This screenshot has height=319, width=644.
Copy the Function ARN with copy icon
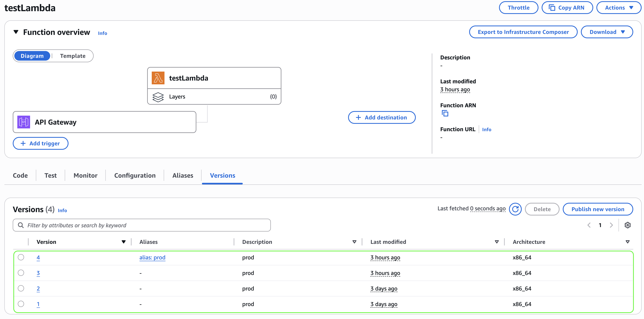coord(445,113)
